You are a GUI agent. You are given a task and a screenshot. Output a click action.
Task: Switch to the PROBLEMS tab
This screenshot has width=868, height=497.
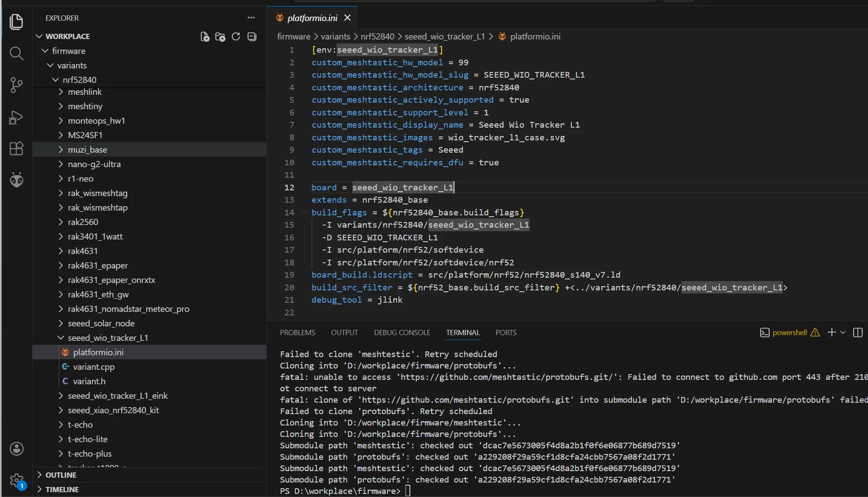pyautogui.click(x=298, y=333)
